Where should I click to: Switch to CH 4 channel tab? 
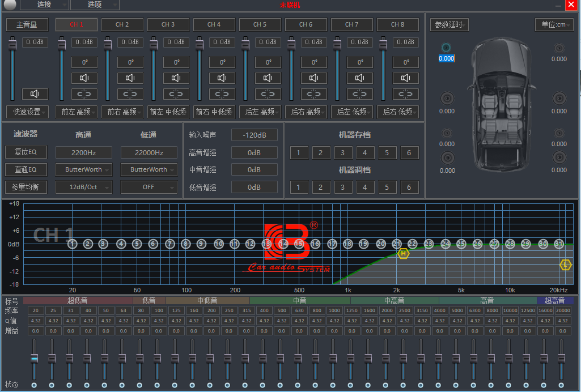pos(214,24)
